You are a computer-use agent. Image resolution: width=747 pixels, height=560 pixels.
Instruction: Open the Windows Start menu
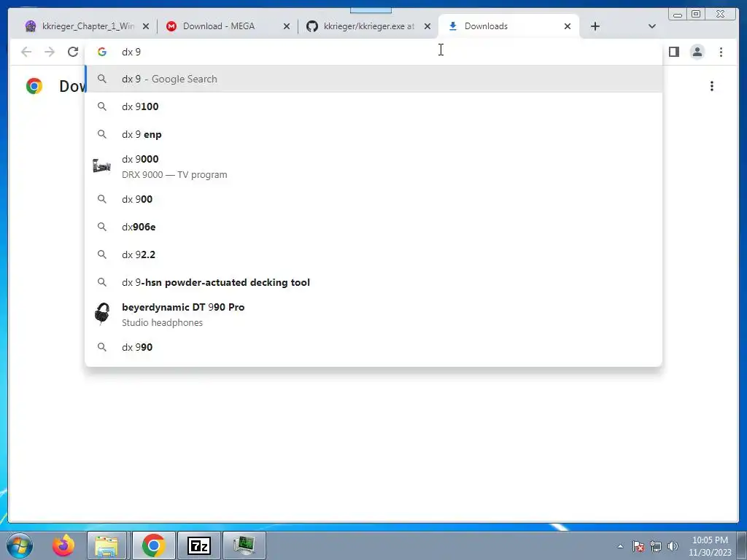[20, 545]
